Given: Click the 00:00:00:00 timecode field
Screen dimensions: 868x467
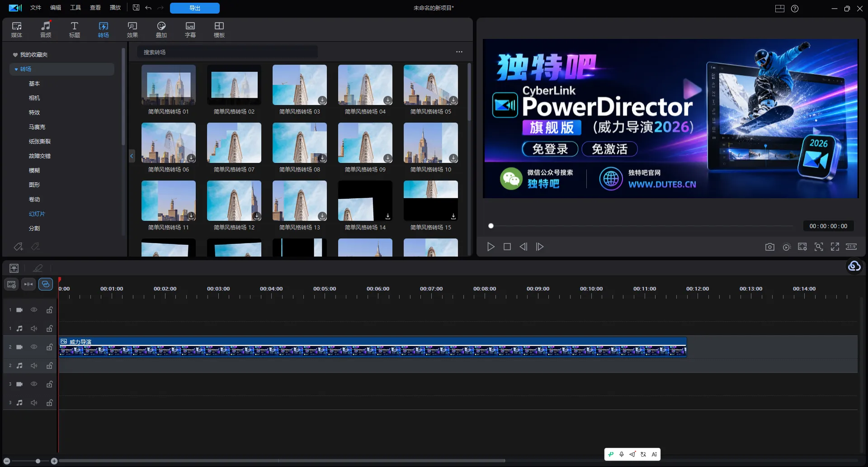Looking at the screenshot, I should click(x=828, y=226).
